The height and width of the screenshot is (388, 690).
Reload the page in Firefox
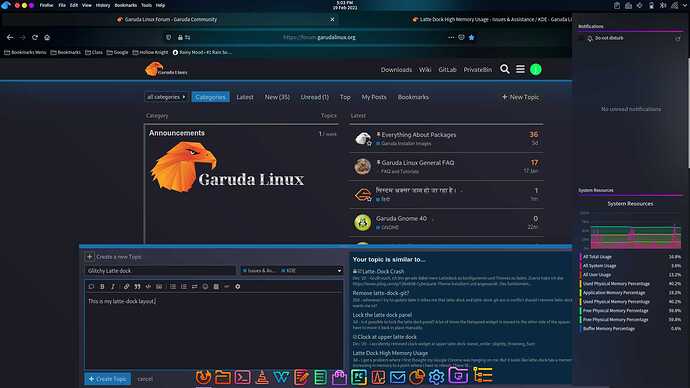pos(35,37)
